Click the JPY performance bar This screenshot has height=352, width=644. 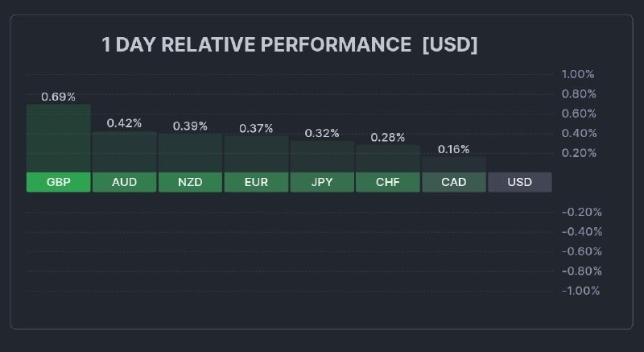(x=322, y=156)
